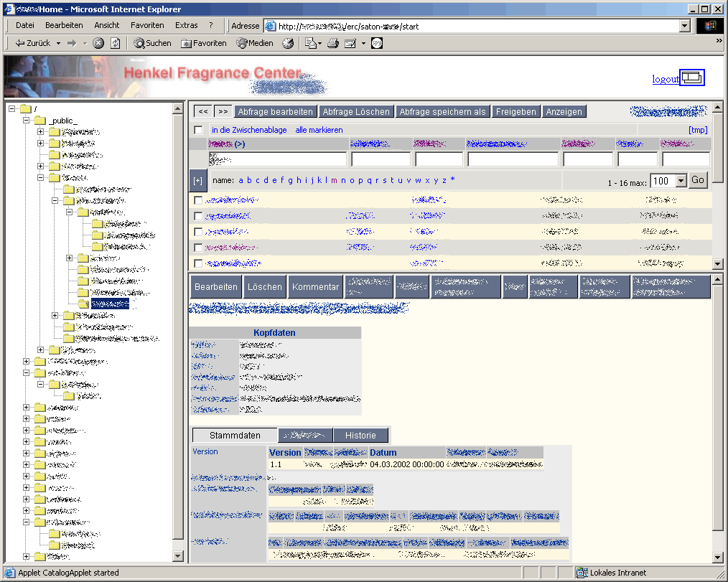Stop loading with the Stop icon
The height and width of the screenshot is (582, 728).
(98, 43)
